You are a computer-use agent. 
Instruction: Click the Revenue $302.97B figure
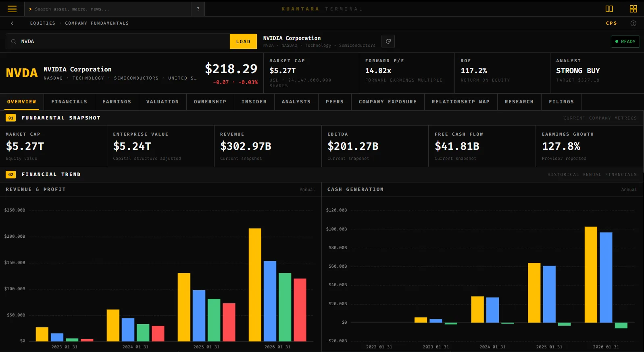tap(246, 146)
